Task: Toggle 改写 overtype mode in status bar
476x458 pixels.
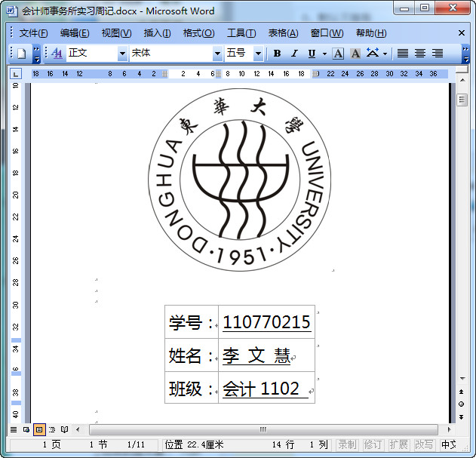Action: pyautogui.click(x=424, y=444)
